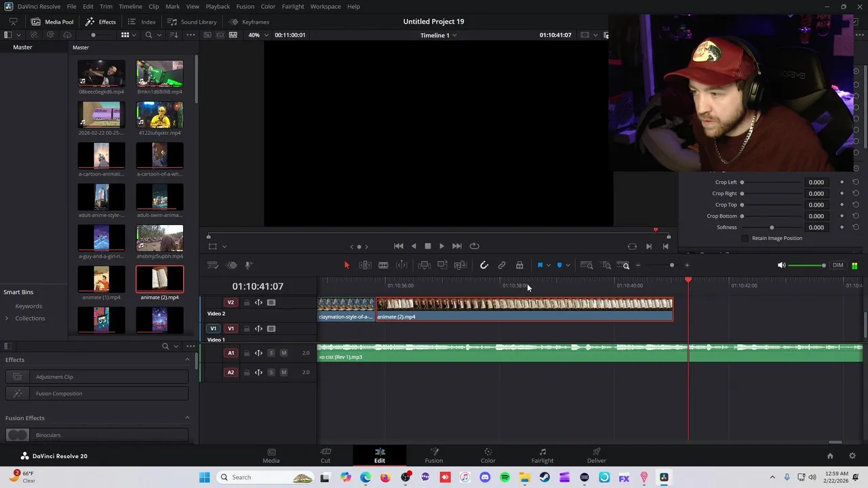Switch to the Color page tab

point(488,455)
